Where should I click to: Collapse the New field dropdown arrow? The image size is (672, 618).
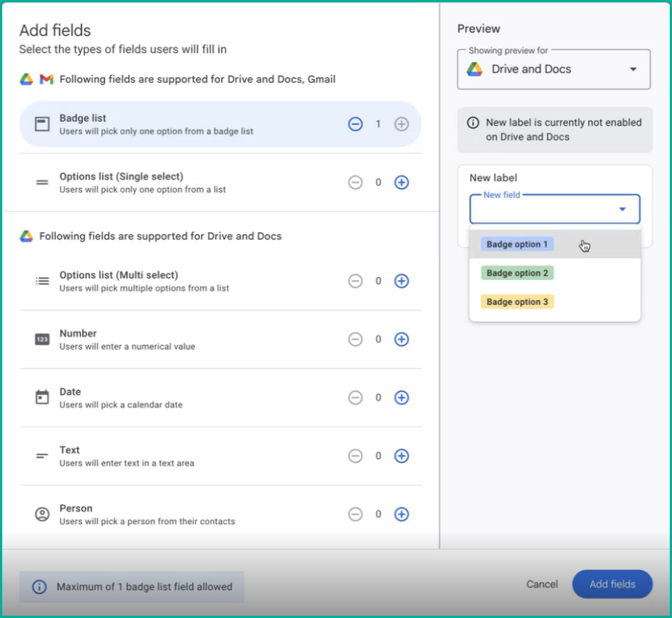pyautogui.click(x=622, y=209)
